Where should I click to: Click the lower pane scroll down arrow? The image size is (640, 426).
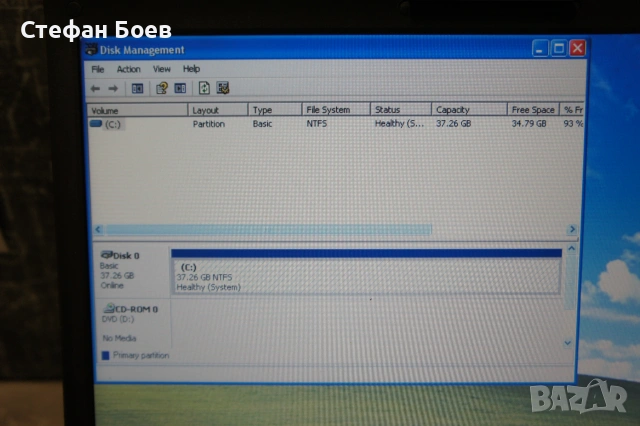click(x=568, y=343)
